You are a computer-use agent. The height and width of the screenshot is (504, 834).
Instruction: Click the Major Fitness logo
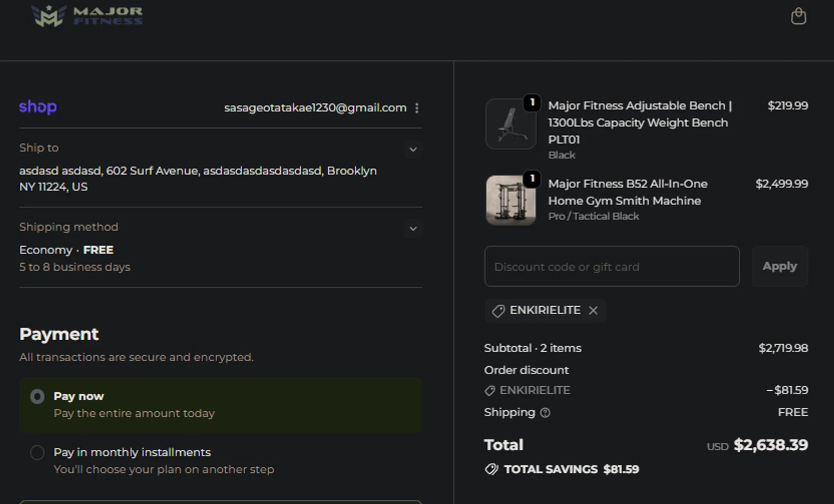click(x=87, y=16)
